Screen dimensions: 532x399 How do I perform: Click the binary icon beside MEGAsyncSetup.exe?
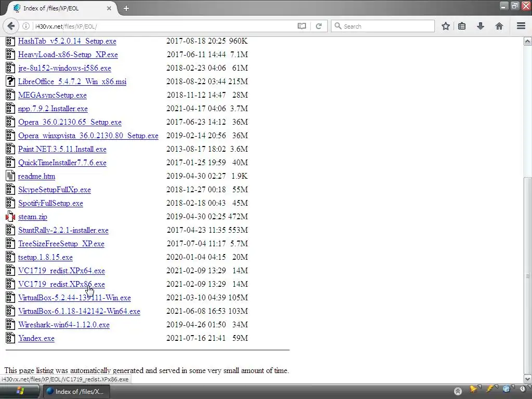coord(10,95)
